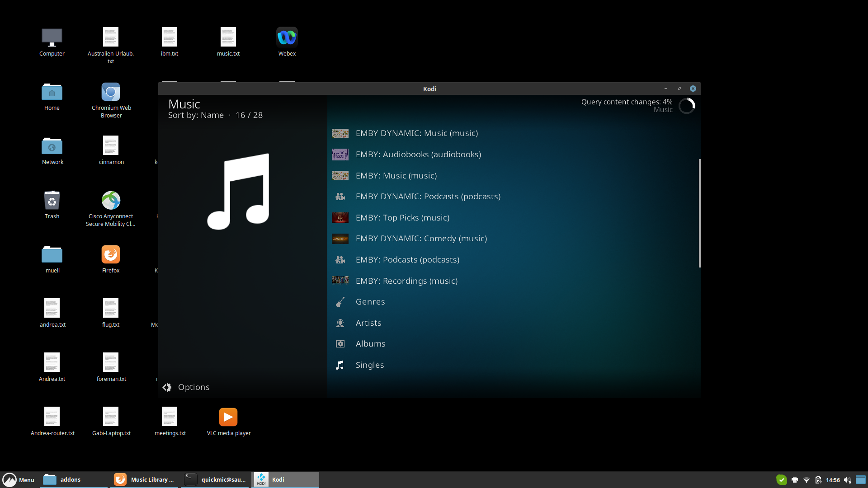The width and height of the screenshot is (868, 488).
Task: Open the taskbar Menu
Action: pos(19,480)
